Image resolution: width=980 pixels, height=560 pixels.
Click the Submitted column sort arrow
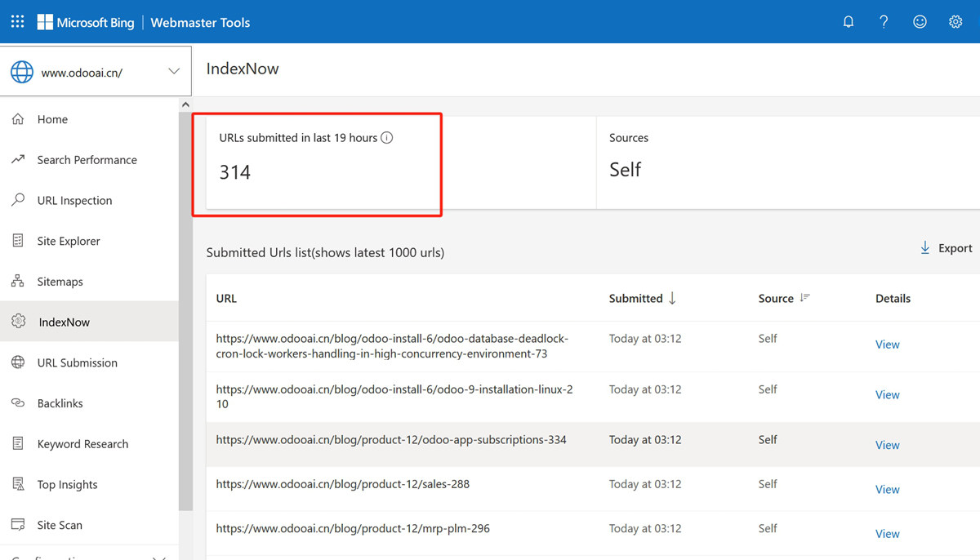(672, 299)
